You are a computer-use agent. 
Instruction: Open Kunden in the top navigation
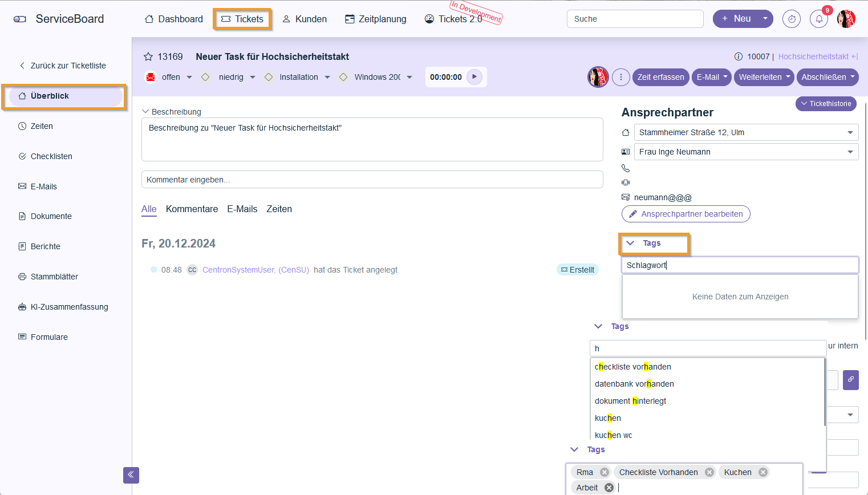point(305,19)
